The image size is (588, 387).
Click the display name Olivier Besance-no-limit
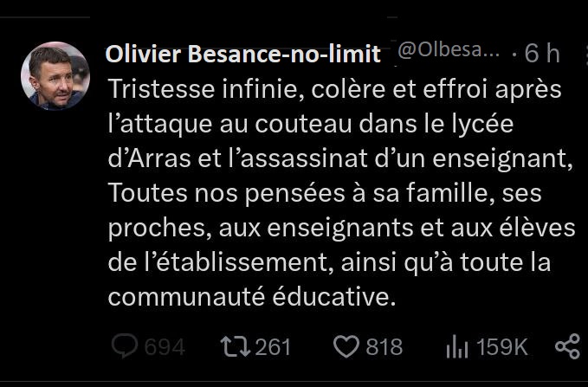click(243, 54)
